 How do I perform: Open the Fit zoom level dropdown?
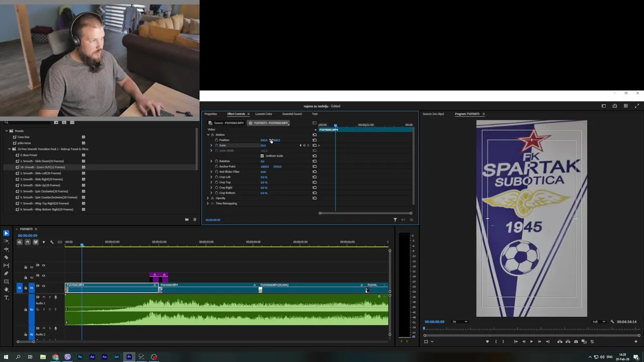(460, 322)
